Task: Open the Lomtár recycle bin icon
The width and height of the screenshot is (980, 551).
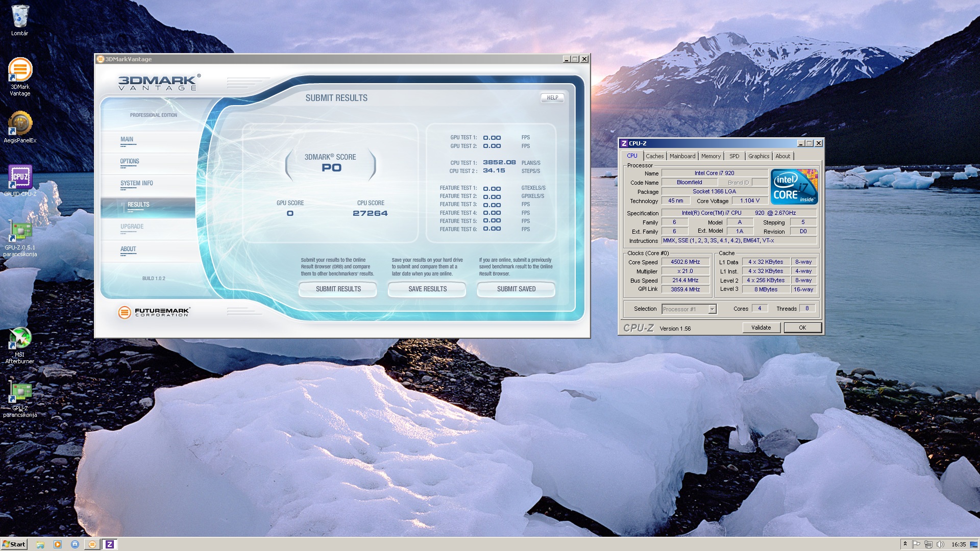Action: (20, 20)
